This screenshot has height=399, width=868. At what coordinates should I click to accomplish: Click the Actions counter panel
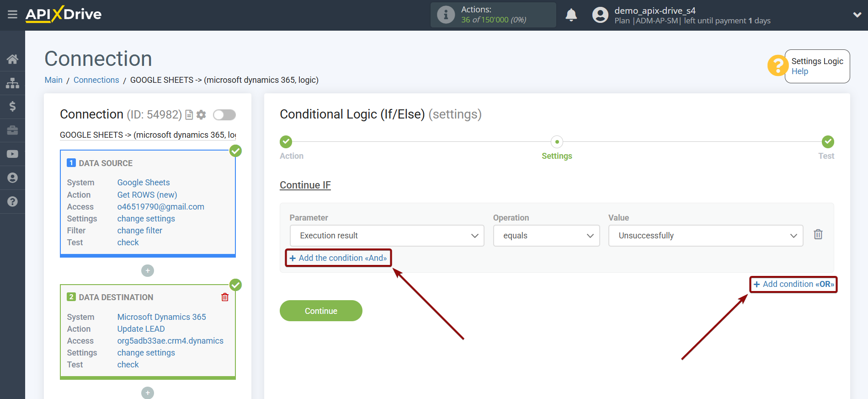tap(493, 15)
